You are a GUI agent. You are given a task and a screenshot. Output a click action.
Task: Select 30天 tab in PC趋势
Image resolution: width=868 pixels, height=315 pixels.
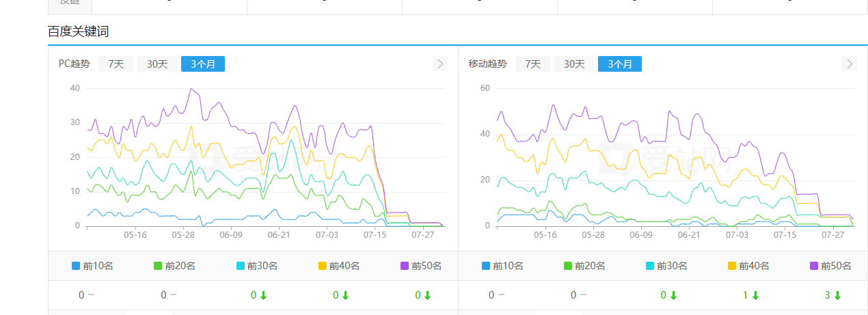(157, 64)
